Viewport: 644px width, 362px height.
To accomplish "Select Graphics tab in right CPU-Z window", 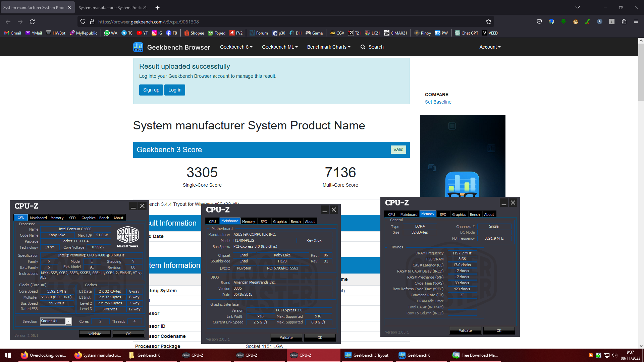I will click(x=459, y=215).
